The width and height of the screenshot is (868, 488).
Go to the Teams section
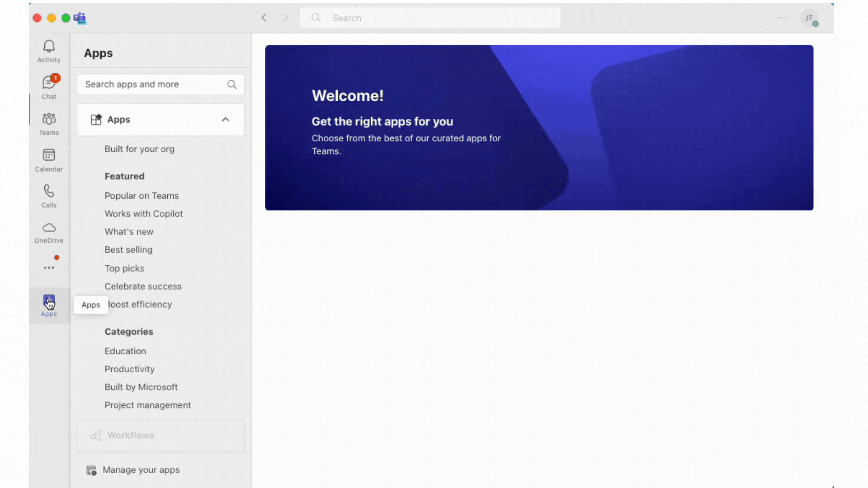(x=49, y=123)
